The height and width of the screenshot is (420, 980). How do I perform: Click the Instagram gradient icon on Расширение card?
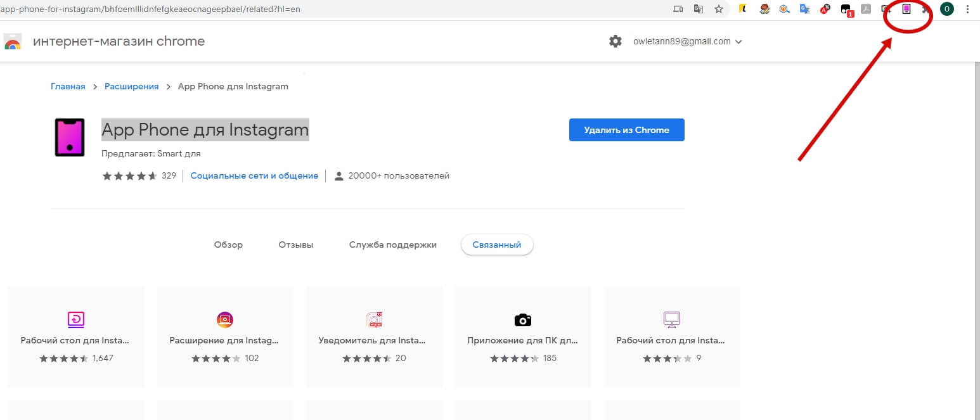point(225,319)
